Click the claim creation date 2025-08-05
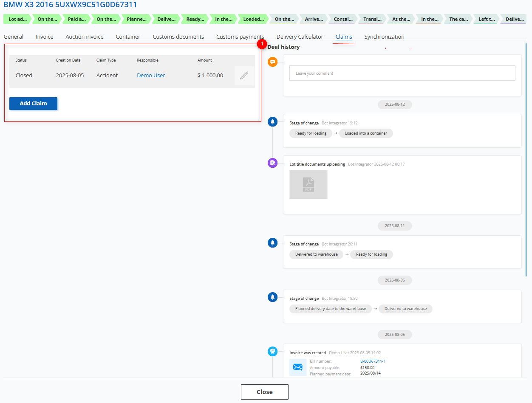The image size is (532, 403). 70,76
